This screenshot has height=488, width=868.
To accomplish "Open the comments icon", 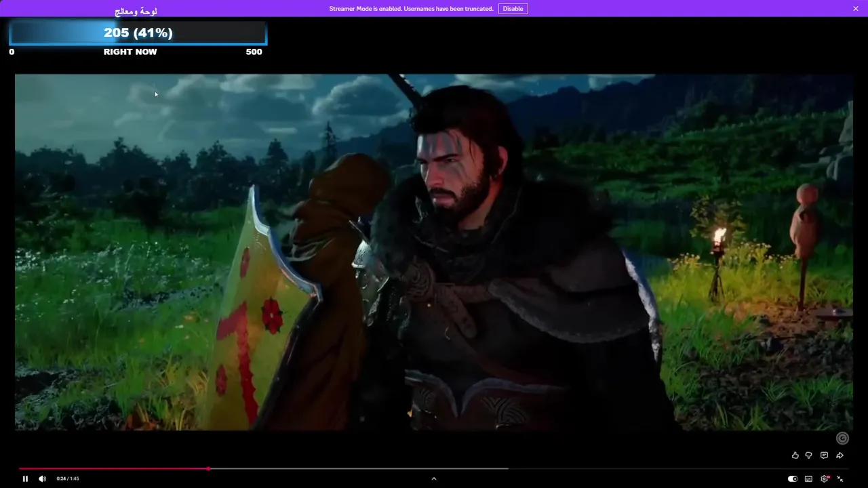I will (x=824, y=455).
